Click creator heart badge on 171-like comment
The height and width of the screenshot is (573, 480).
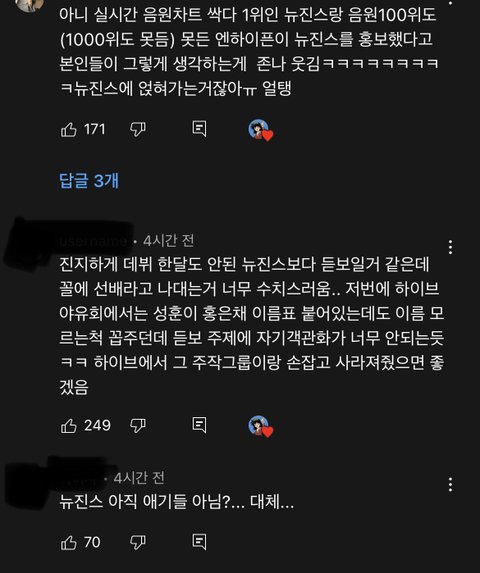[x=261, y=130]
